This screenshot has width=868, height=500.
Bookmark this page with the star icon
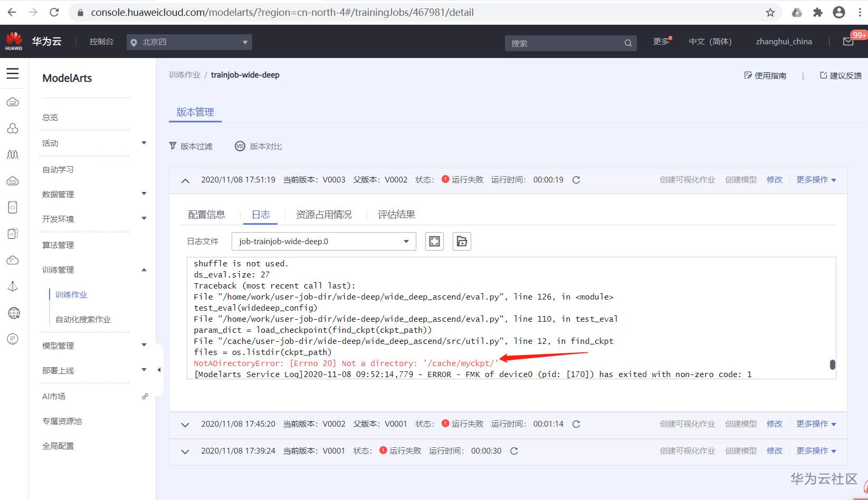point(770,12)
